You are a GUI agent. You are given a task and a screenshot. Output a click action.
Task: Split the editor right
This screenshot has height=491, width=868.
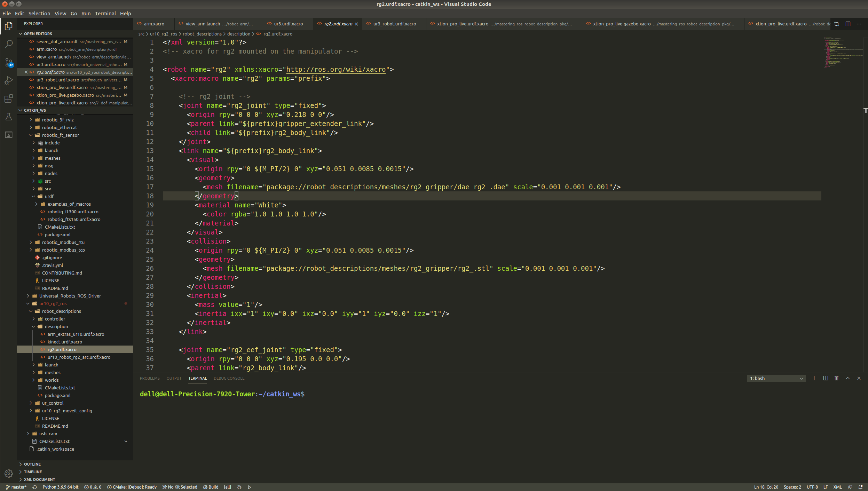[x=848, y=24]
